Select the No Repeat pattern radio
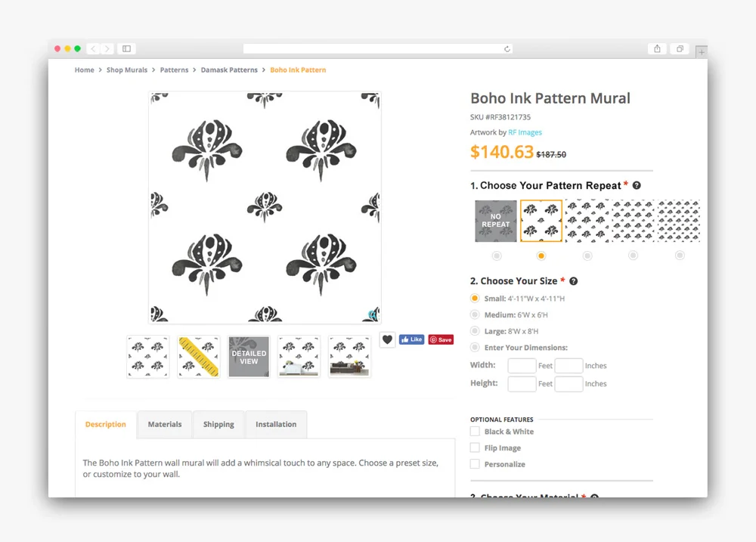The height and width of the screenshot is (542, 756). [x=497, y=256]
